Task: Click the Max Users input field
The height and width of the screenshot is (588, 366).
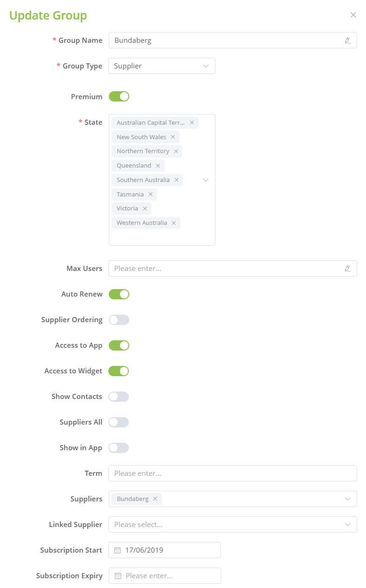Action: coord(226,269)
